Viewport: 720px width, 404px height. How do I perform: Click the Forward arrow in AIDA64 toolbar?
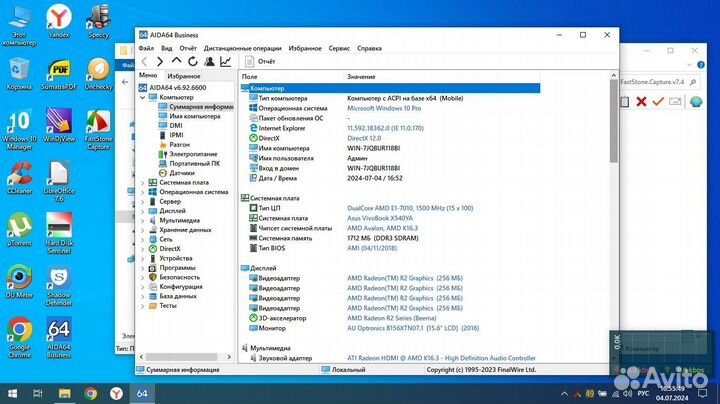point(160,62)
